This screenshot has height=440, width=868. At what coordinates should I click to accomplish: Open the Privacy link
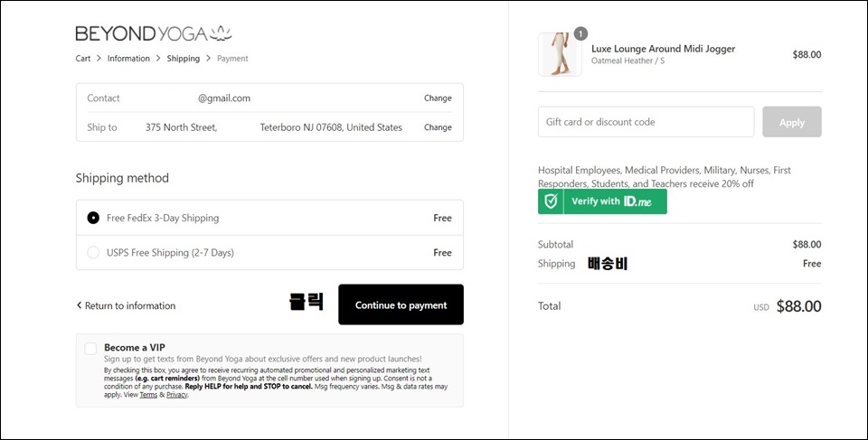coord(177,395)
